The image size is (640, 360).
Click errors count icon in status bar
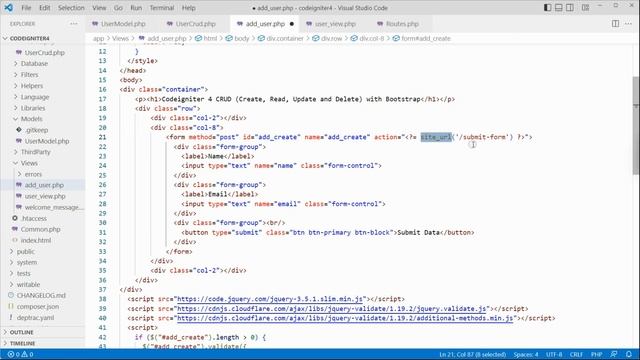click(11, 354)
